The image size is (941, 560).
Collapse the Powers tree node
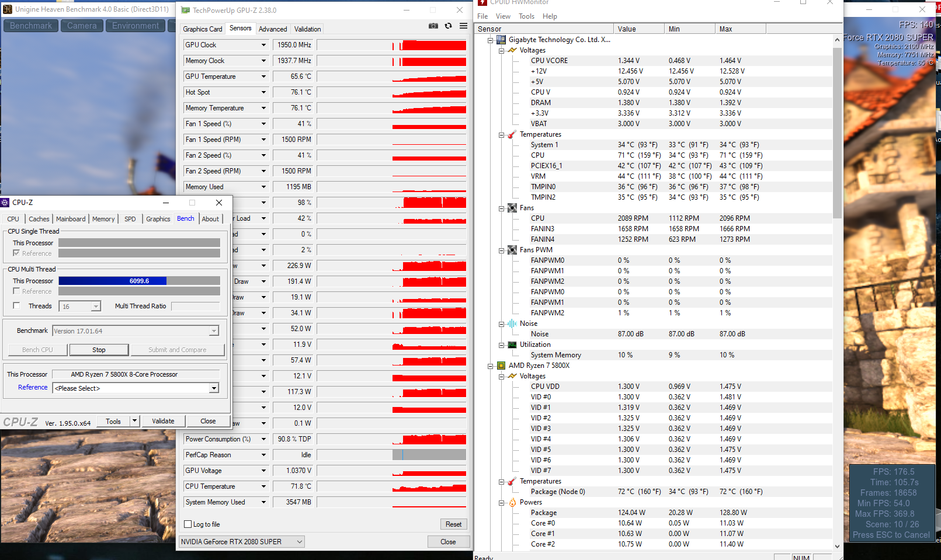click(x=501, y=502)
